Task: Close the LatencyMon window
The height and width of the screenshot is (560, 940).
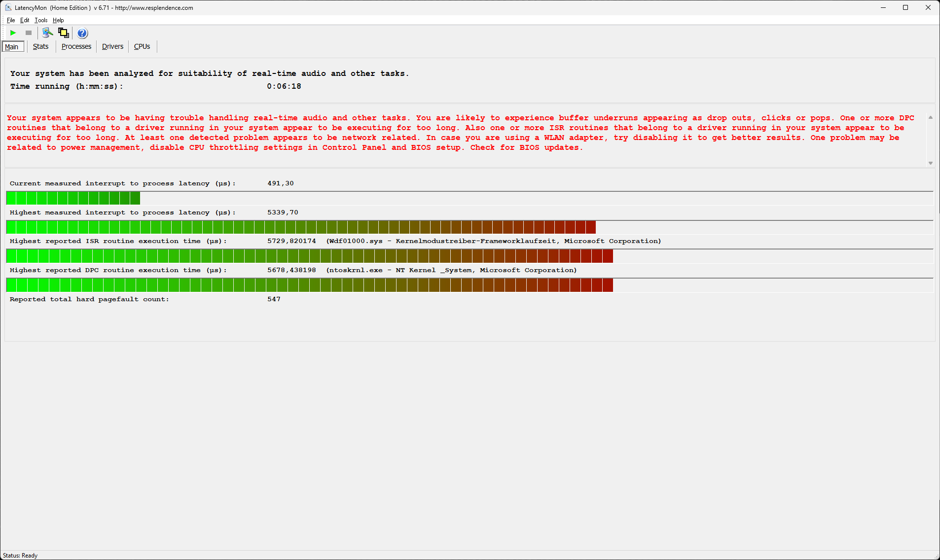Action: (928, 7)
